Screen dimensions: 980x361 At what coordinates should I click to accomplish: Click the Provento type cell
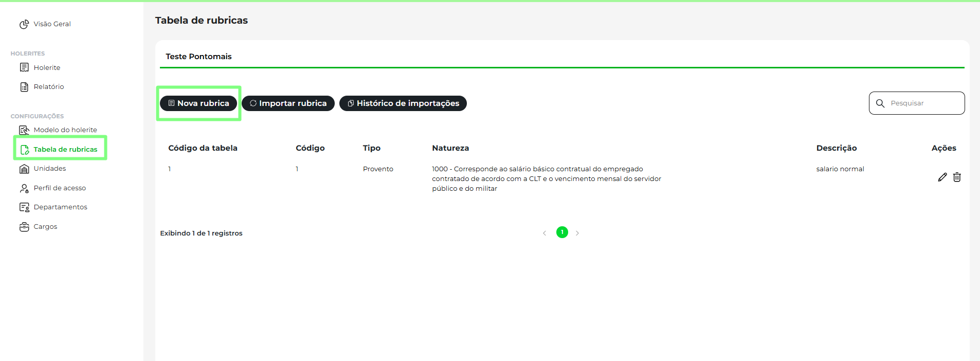378,169
